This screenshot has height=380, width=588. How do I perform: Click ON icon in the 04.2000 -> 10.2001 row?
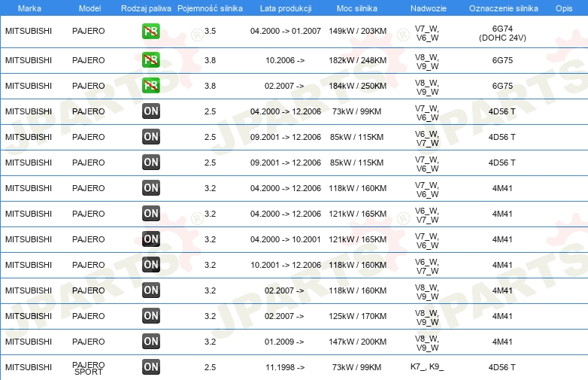[x=150, y=239]
